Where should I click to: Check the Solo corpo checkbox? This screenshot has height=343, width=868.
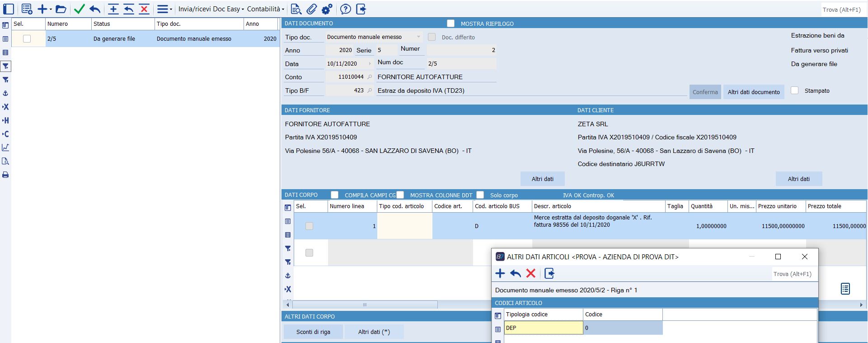point(480,195)
